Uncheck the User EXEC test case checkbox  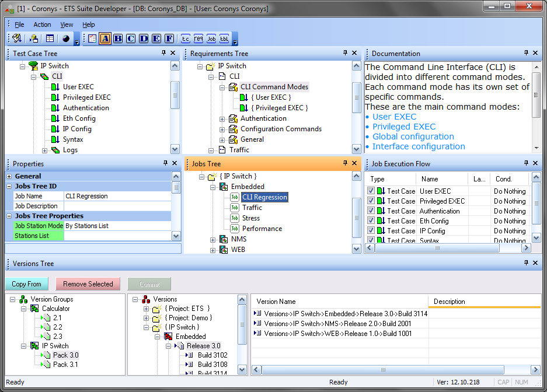pos(371,191)
